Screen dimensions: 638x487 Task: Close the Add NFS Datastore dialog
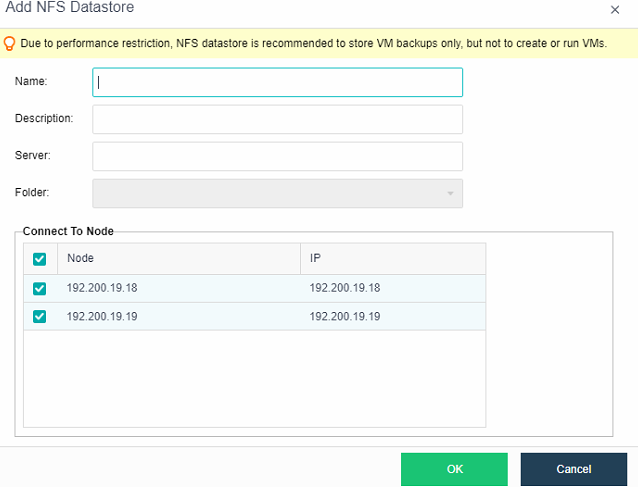click(x=614, y=9)
